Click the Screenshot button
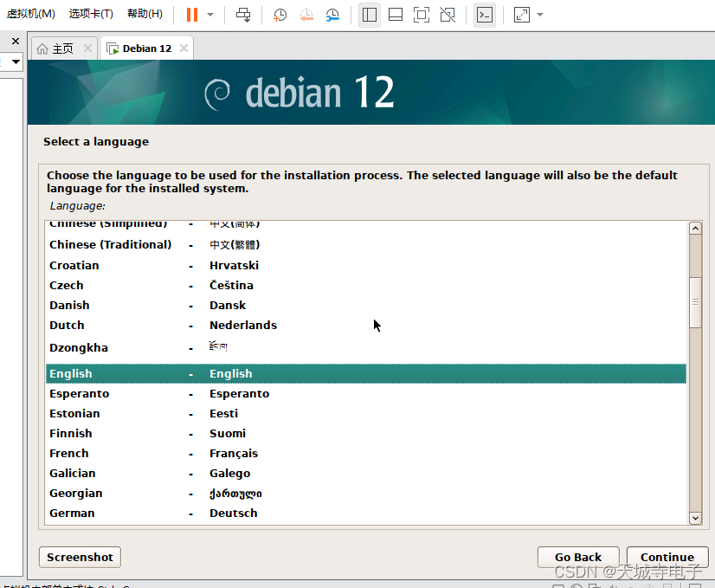Screen dimensions: 715x588 click(80, 557)
